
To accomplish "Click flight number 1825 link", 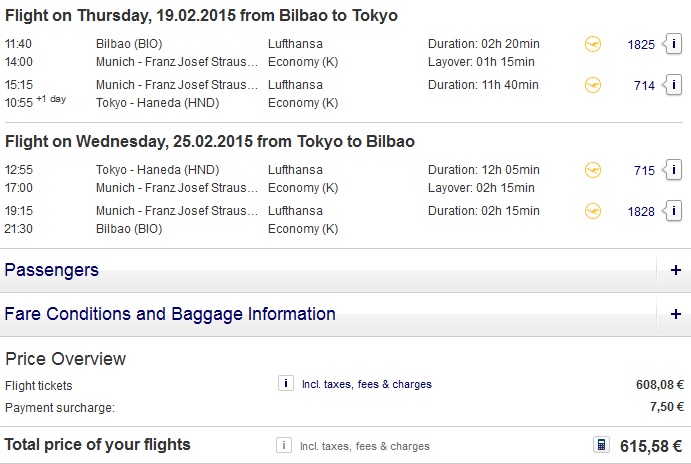I will coord(641,45).
